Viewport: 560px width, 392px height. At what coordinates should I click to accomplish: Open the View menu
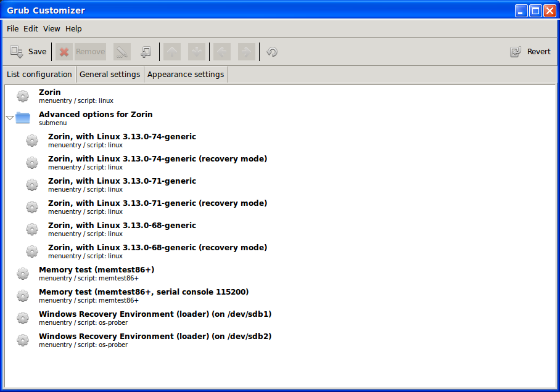[52, 29]
